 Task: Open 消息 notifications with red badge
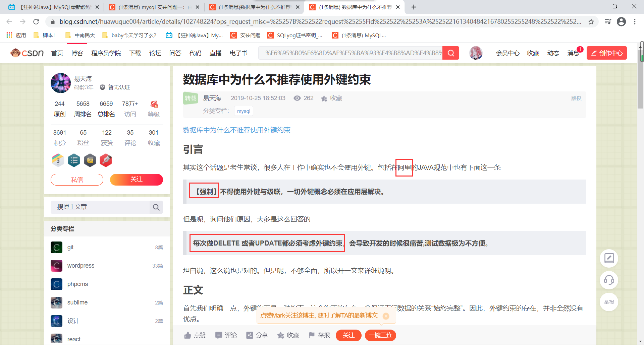click(574, 53)
